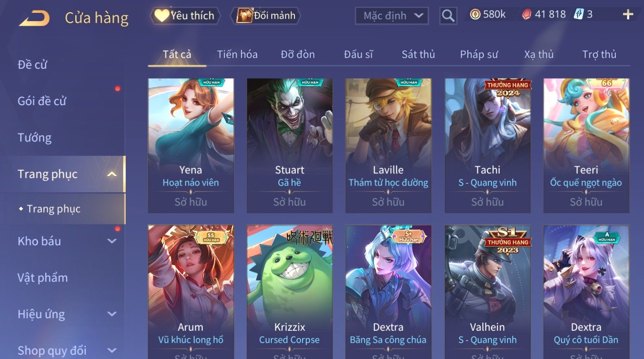Collapse the Trang phục sidebar section
The width and height of the screenshot is (644, 359).
pyautogui.click(x=112, y=174)
